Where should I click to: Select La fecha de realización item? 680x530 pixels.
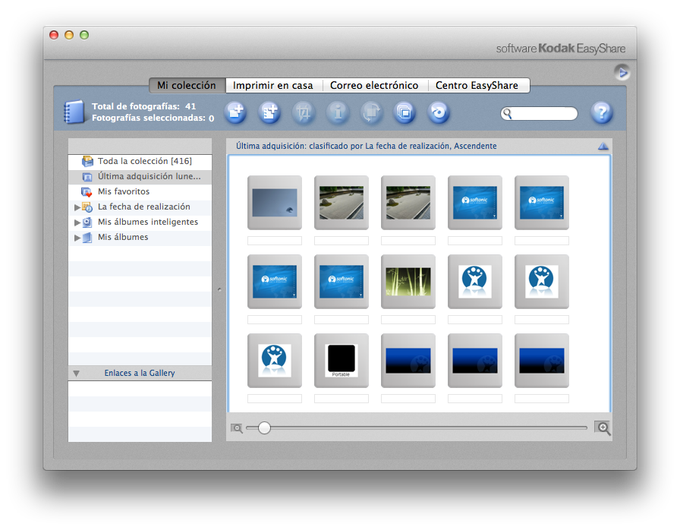pyautogui.click(x=140, y=207)
